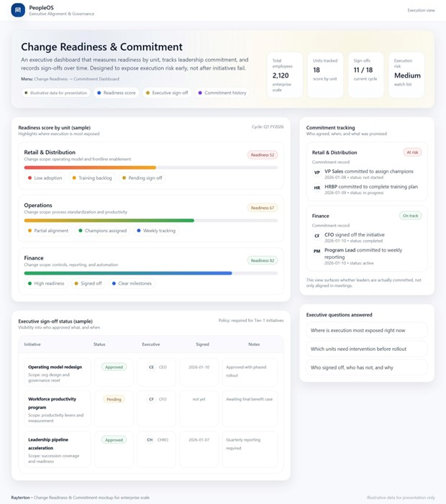Screen dimensions: 446x504
Task: Select 'Where is execution most exposed right now'
Action: click(x=367, y=331)
